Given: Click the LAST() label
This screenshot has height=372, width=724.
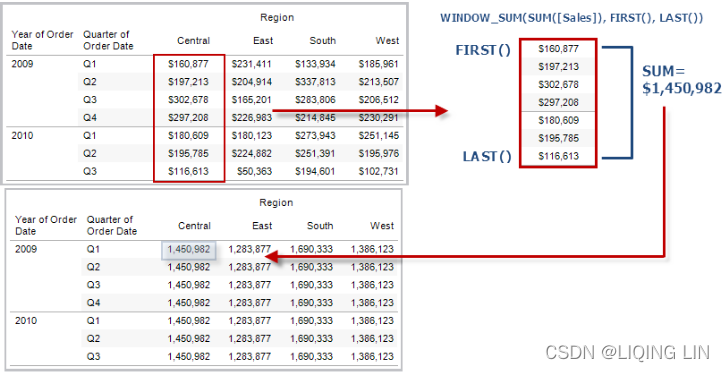Looking at the screenshot, I should [x=487, y=156].
